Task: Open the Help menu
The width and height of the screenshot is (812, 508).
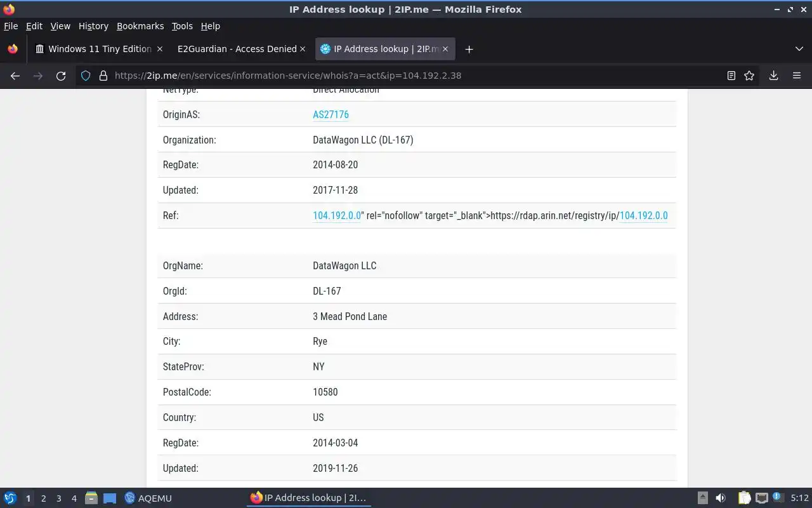Action: coord(210,26)
